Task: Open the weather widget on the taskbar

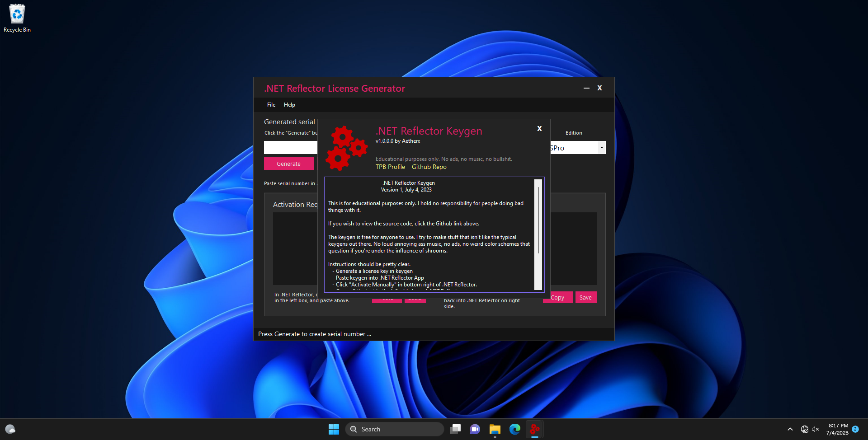Action: [10, 429]
